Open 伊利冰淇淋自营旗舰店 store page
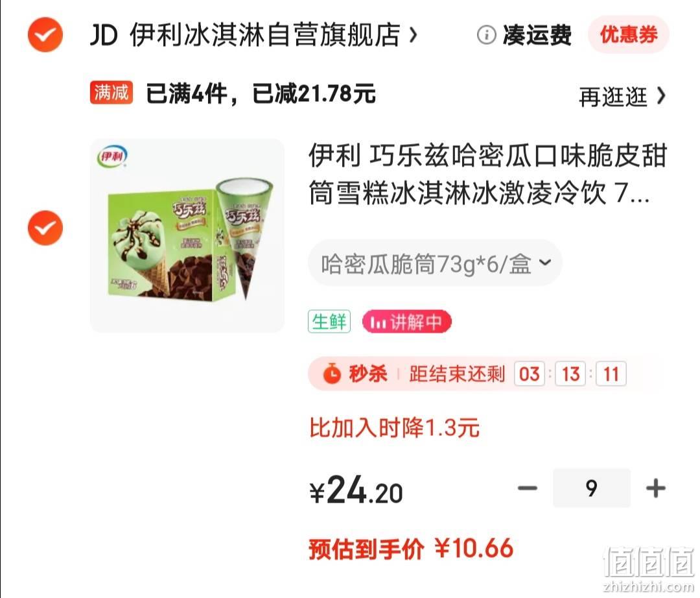The image size is (700, 598). point(265,35)
